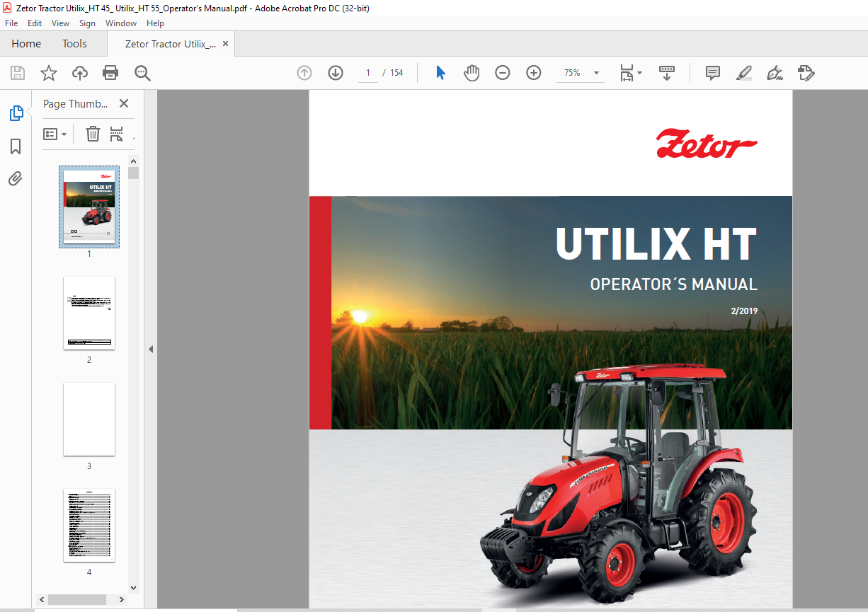Click the page number input field
This screenshot has width=868, height=612.
[368, 73]
